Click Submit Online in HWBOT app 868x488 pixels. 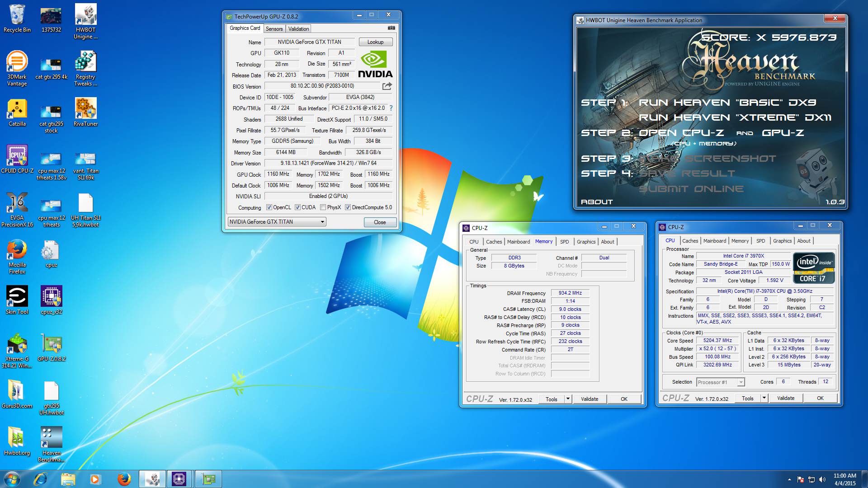(x=691, y=189)
